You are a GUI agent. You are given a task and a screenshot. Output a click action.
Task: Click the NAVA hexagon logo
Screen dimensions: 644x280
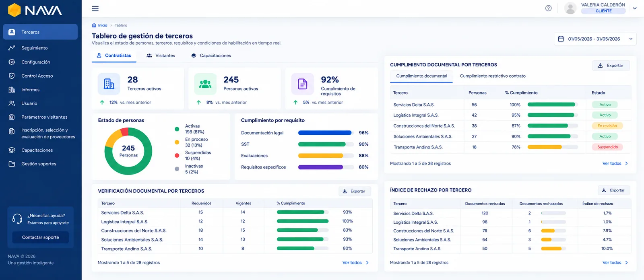point(14,10)
